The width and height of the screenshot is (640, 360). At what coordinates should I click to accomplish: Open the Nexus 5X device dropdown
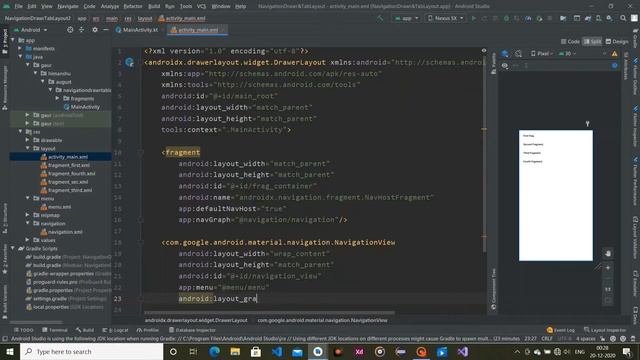[x=445, y=18]
